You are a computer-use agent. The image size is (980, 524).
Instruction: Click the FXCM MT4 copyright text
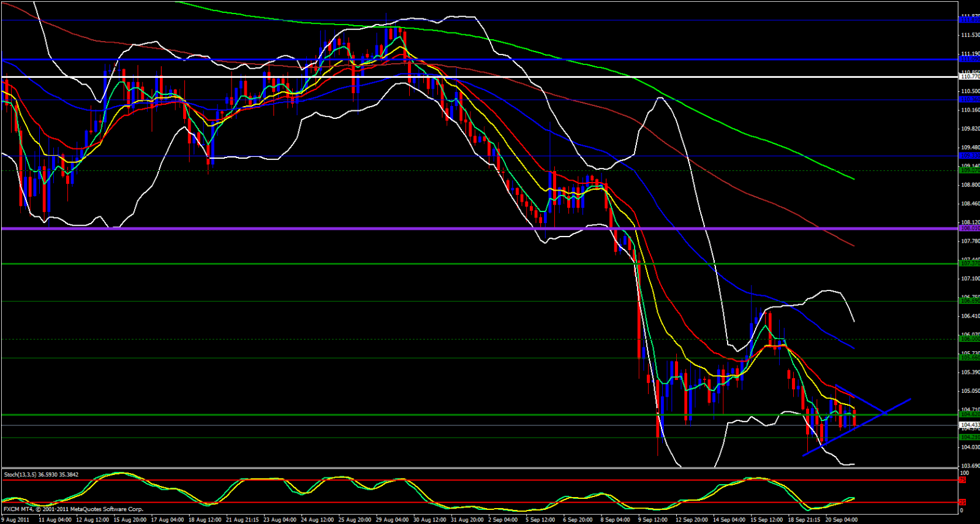73,509
